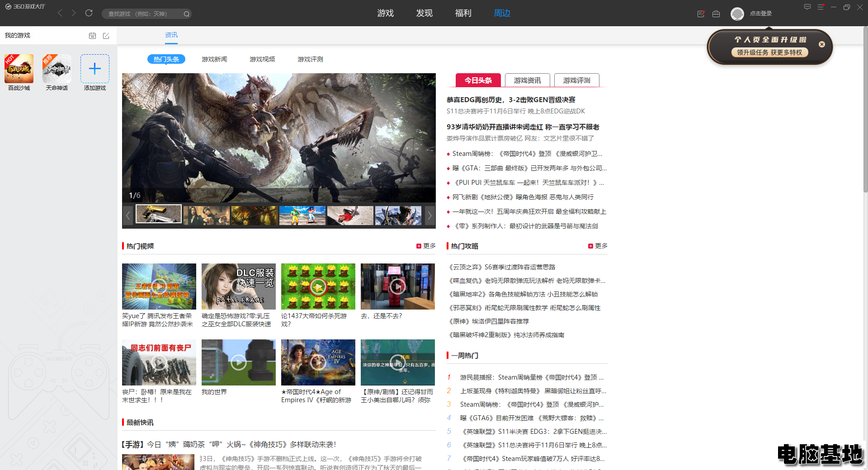Play the 原神剧情 video
Image resolution: width=868 pixels, height=470 pixels.
[398, 362]
